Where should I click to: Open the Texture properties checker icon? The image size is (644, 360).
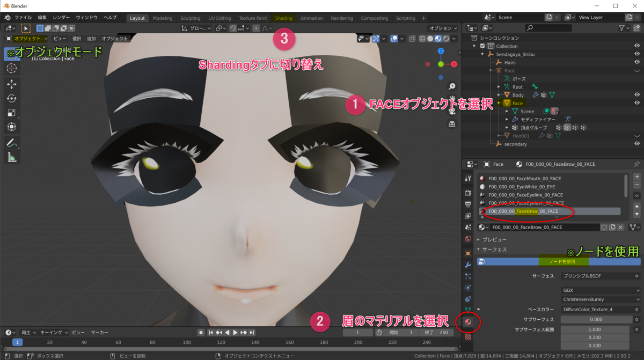[x=468, y=337]
